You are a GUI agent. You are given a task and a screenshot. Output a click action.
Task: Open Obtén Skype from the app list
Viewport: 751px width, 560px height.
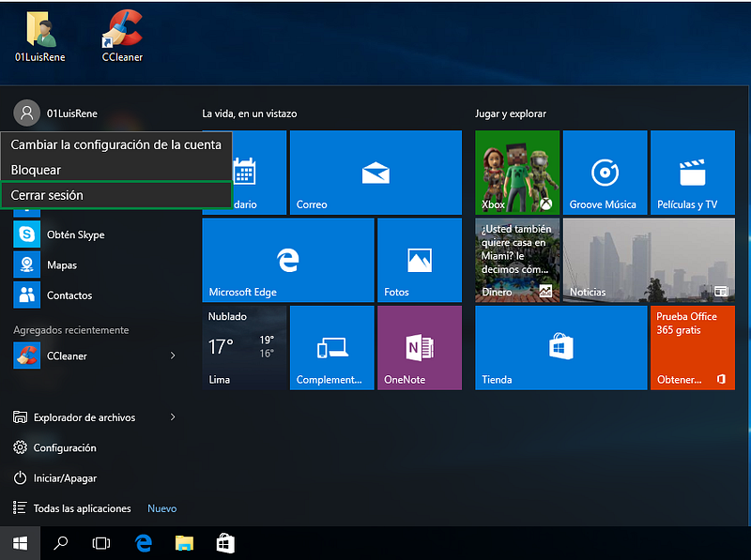(96, 235)
